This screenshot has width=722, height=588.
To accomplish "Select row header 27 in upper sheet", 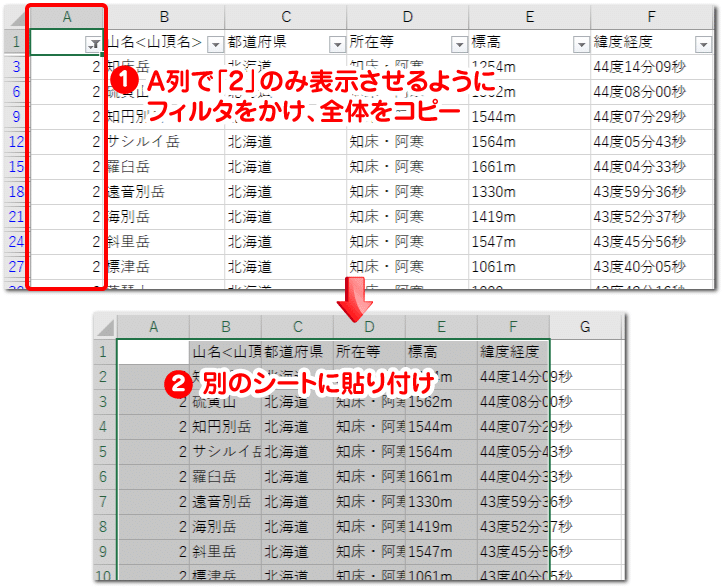I will point(17,267).
